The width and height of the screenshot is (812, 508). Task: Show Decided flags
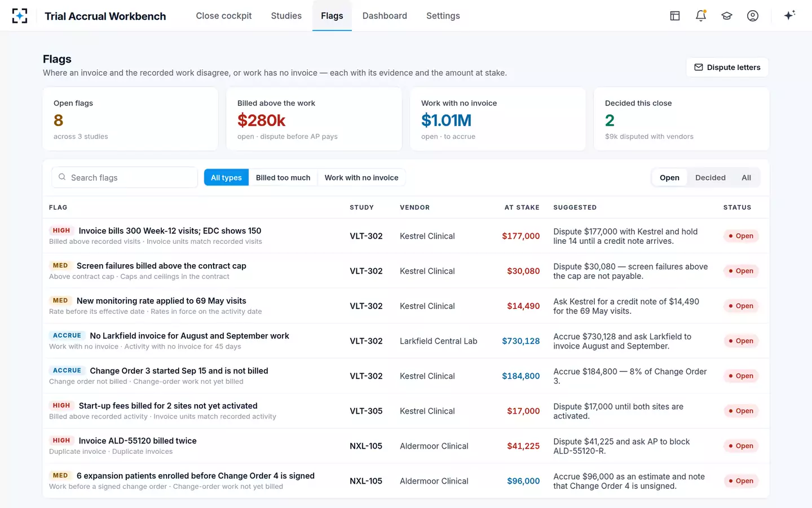[710, 177]
